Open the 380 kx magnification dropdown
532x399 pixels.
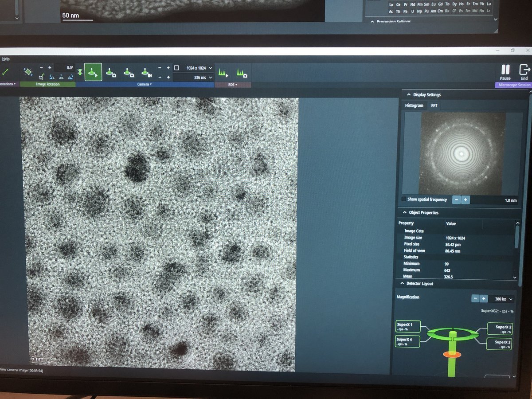[x=512, y=299]
